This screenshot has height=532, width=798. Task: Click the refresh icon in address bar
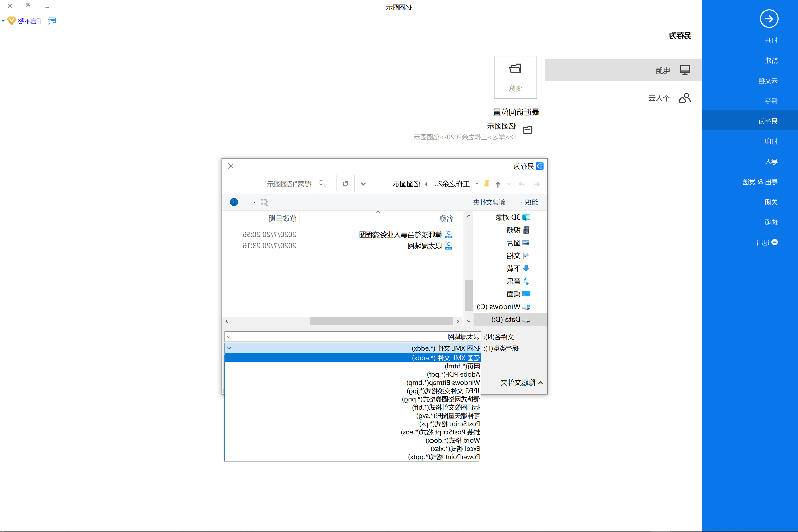(345, 184)
